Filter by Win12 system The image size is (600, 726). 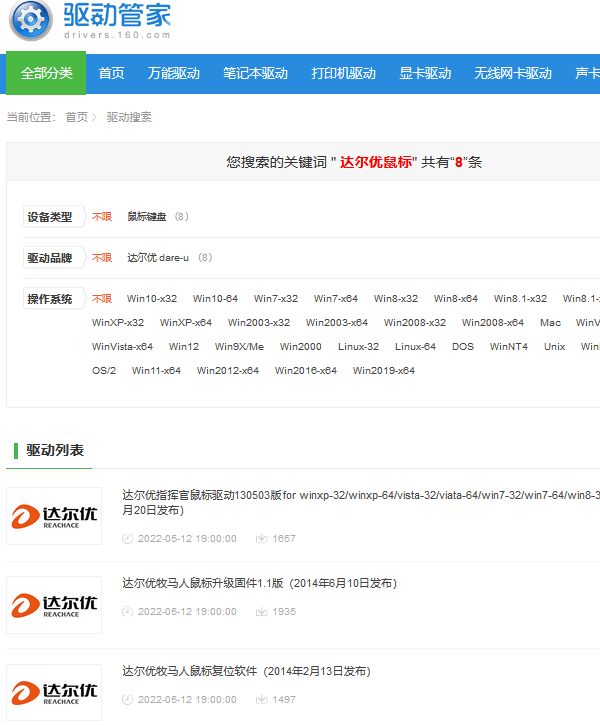pyautogui.click(x=184, y=347)
